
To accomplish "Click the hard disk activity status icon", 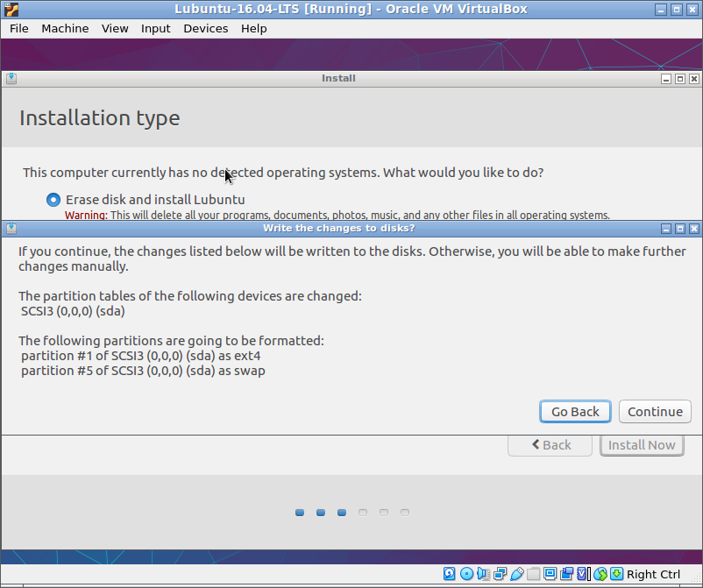I will 450,574.
